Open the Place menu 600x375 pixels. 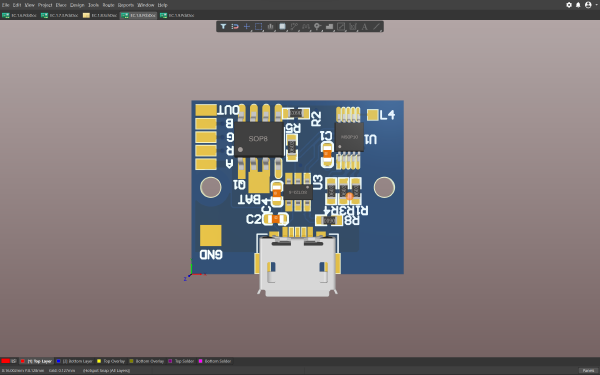click(61, 5)
